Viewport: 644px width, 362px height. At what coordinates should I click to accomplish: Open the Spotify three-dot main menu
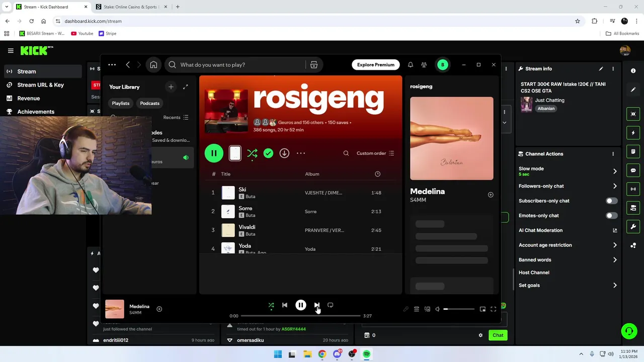(x=112, y=65)
